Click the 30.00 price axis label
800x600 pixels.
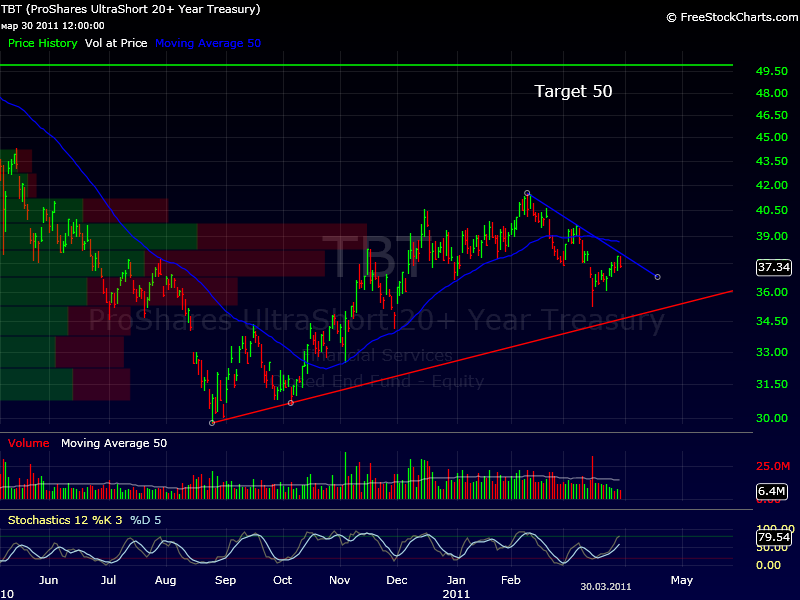(x=772, y=418)
